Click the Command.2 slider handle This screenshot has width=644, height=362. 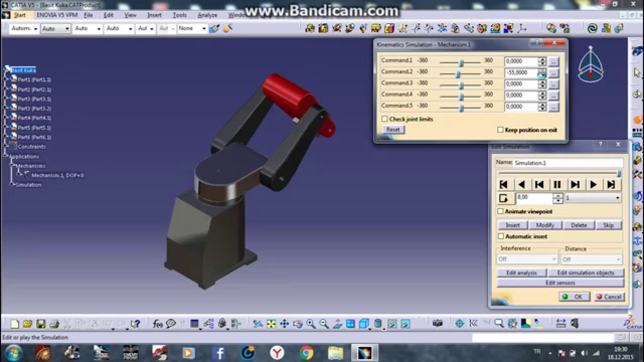coord(458,74)
